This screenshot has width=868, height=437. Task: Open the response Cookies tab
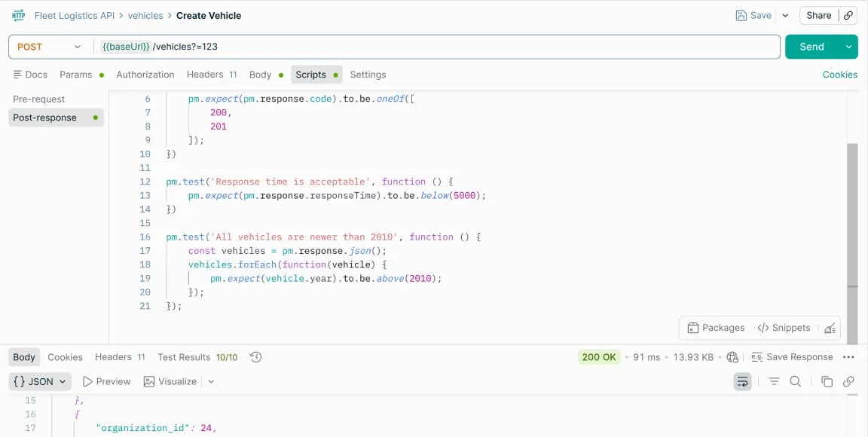point(65,357)
